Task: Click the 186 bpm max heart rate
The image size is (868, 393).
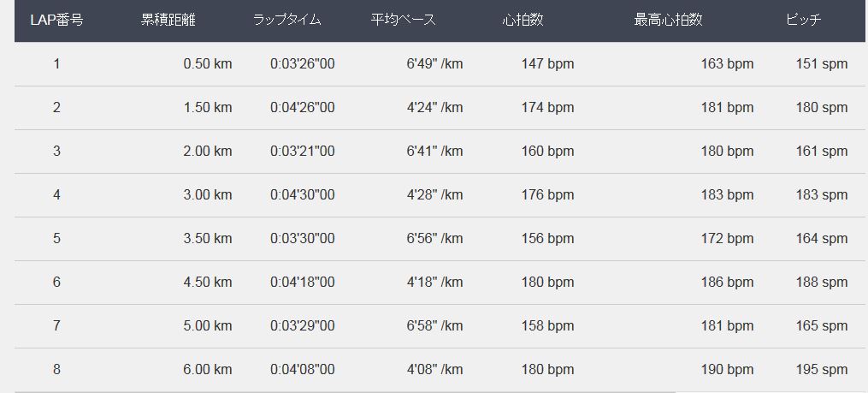Action: click(727, 283)
